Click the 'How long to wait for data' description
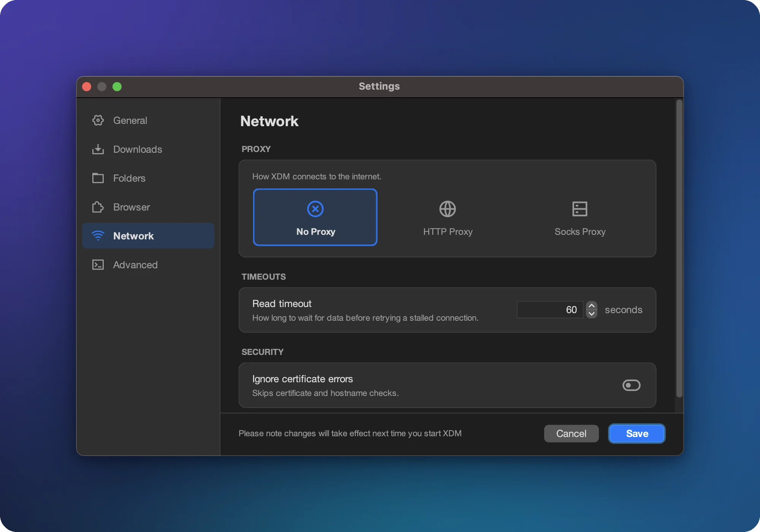Screen dimensions: 760x532 [365, 318]
